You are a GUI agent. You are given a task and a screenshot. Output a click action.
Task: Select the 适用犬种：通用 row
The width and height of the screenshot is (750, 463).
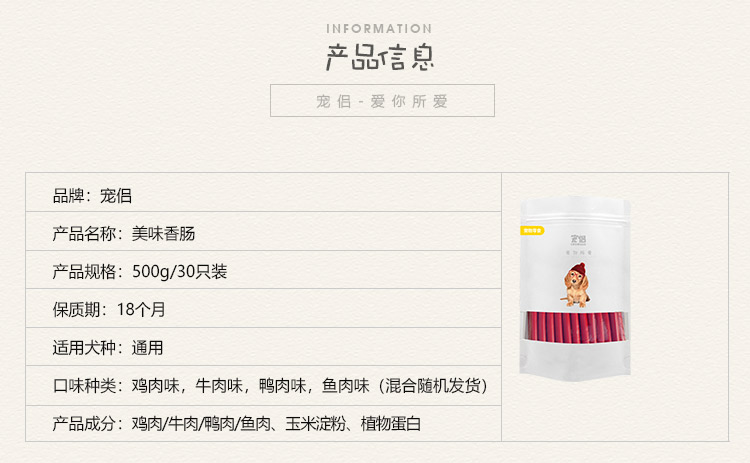click(x=263, y=347)
